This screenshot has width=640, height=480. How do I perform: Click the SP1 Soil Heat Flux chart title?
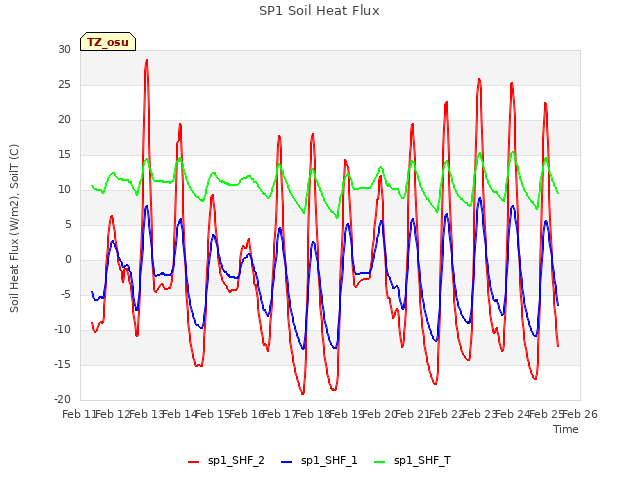(319, 11)
